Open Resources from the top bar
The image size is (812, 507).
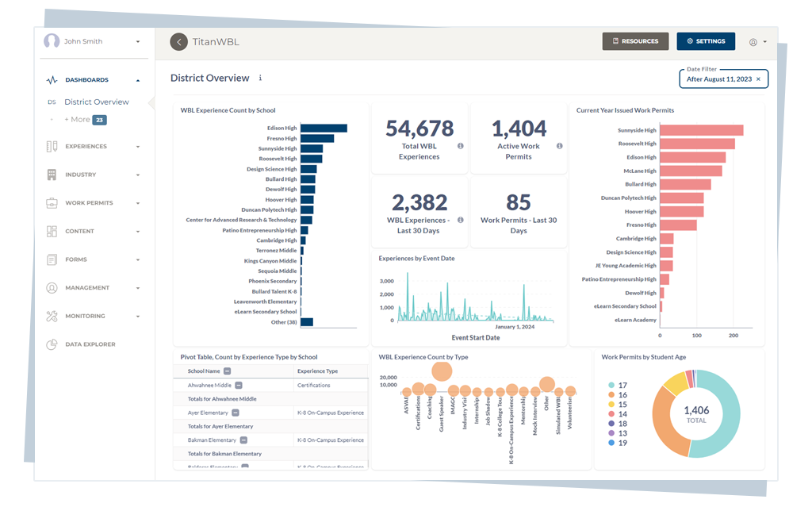point(635,41)
